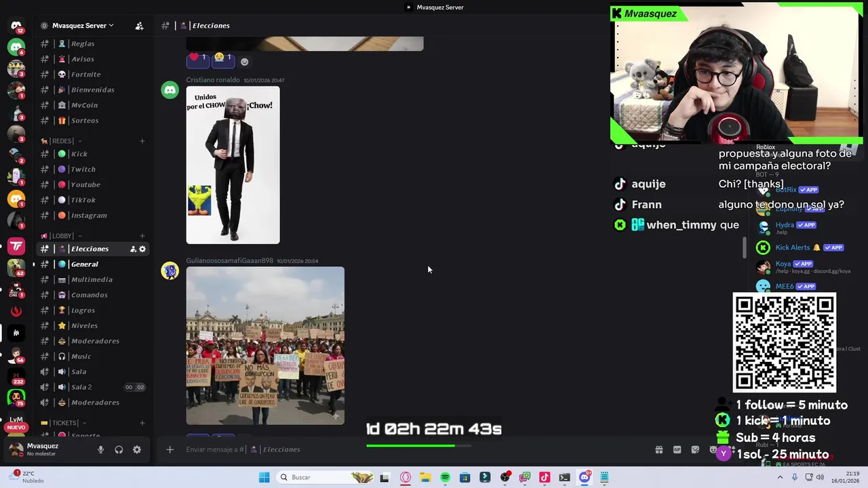
Task: Open the weather widget on taskbar
Action: (27, 477)
